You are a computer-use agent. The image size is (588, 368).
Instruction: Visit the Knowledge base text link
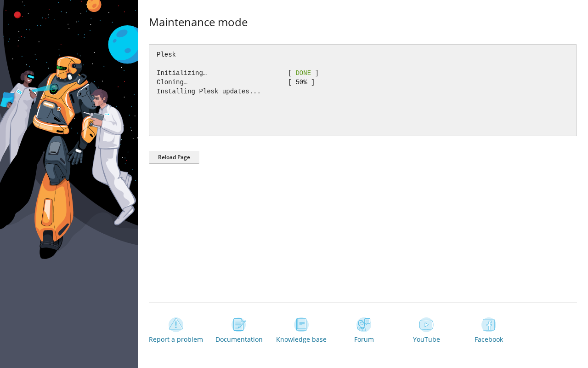pos(301,339)
